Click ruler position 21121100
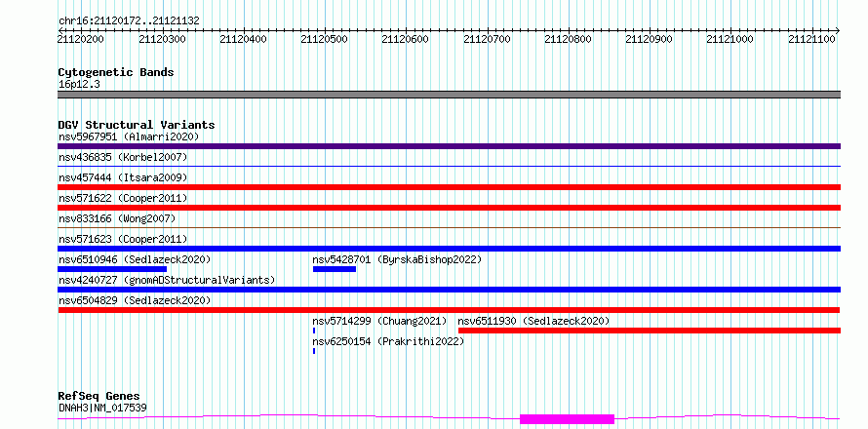The image size is (868, 429). click(x=812, y=39)
